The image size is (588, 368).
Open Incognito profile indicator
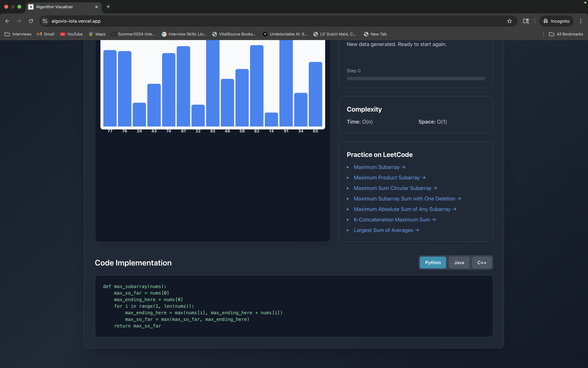556,21
